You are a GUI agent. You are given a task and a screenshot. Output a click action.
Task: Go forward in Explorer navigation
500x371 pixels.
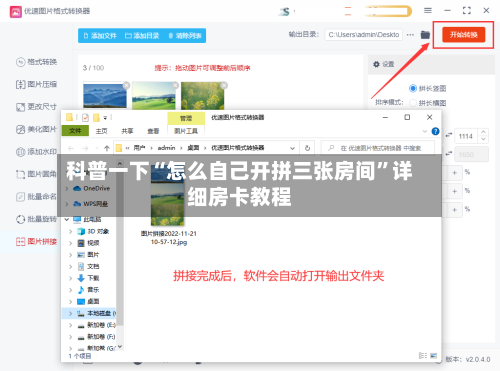85,148
